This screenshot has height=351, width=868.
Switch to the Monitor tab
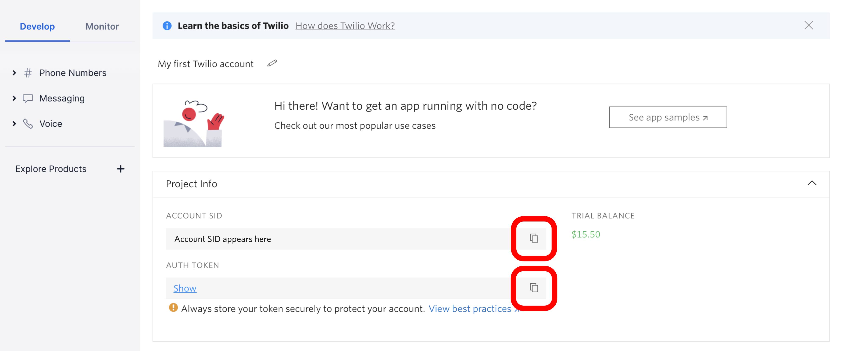click(102, 26)
